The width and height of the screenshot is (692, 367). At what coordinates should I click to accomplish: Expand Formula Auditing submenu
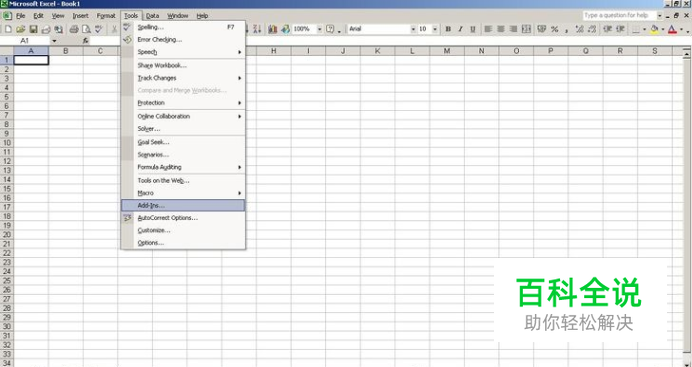pyautogui.click(x=183, y=167)
